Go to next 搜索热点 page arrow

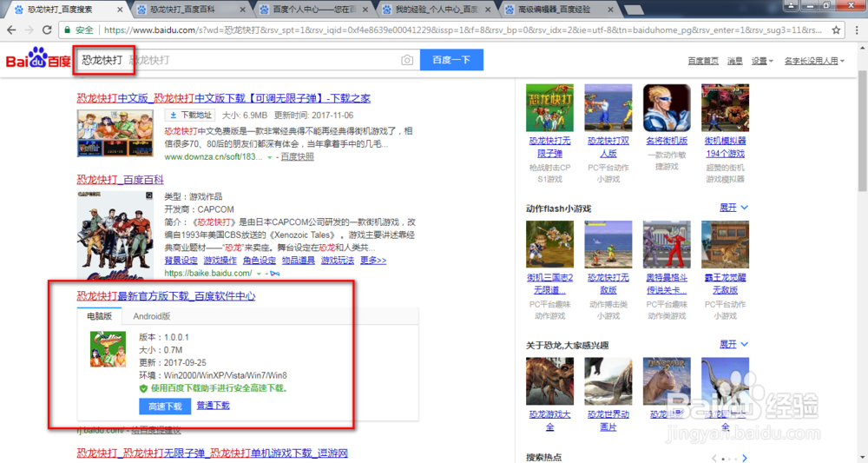pyautogui.click(x=745, y=458)
